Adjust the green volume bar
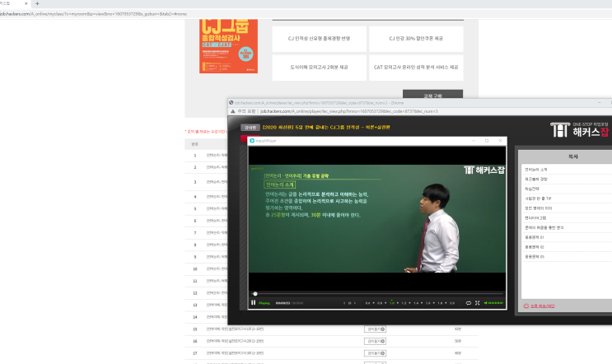This screenshot has width=612, height=364. (x=496, y=303)
